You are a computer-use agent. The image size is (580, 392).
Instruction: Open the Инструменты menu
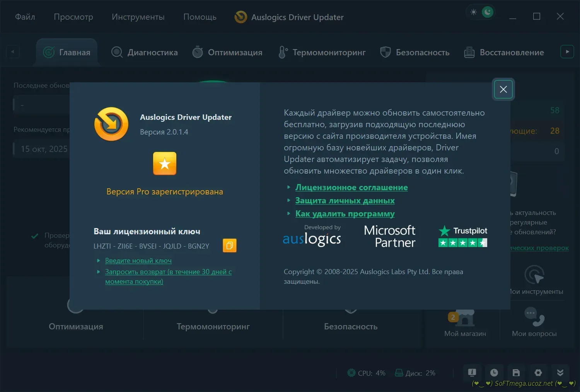pyautogui.click(x=138, y=17)
